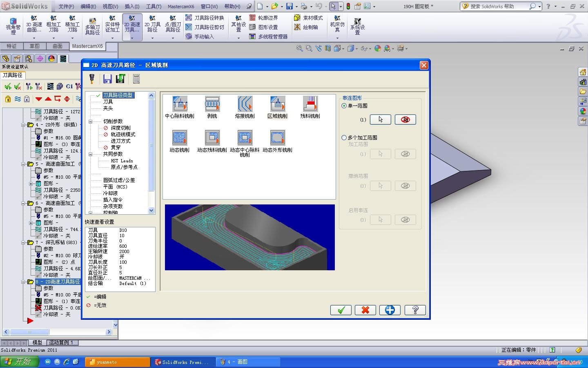Cancel dialog with red X button
The width and height of the screenshot is (588, 368).
click(x=365, y=310)
